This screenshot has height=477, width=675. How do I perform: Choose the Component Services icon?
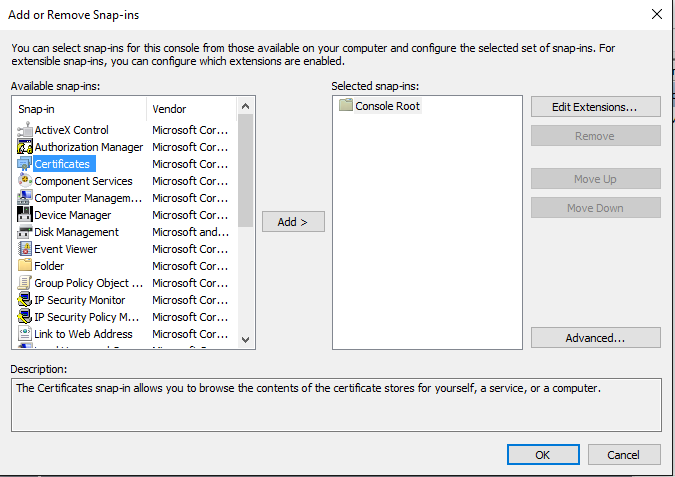pos(25,181)
